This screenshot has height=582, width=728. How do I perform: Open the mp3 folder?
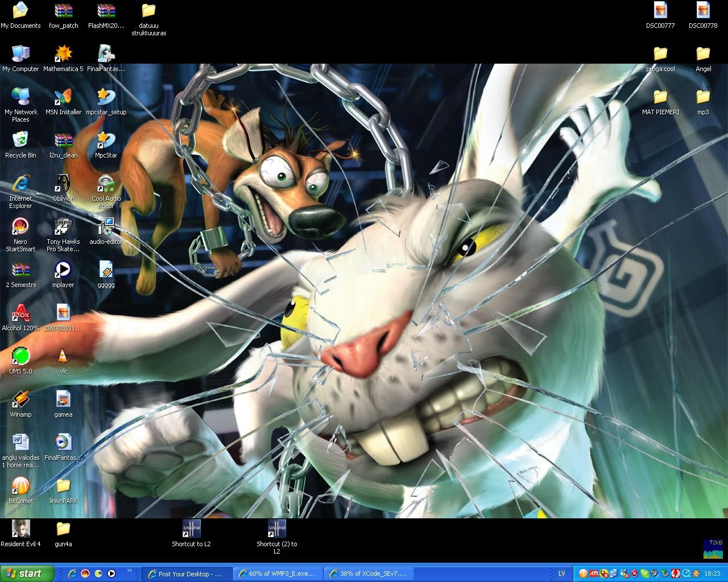tap(703, 102)
